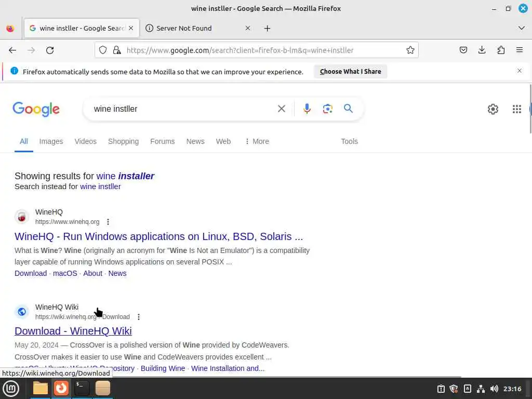The image size is (532, 399).
Task: View site security padlock information
Action: pyautogui.click(x=117, y=50)
